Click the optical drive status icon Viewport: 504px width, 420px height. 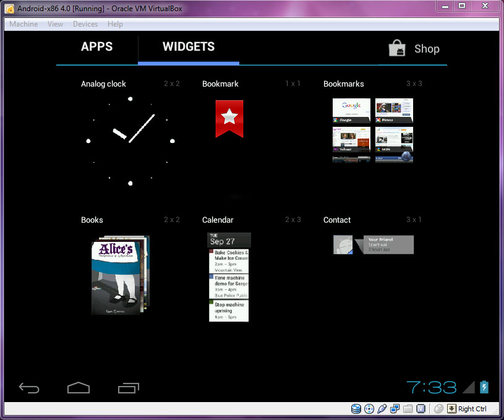click(x=369, y=409)
